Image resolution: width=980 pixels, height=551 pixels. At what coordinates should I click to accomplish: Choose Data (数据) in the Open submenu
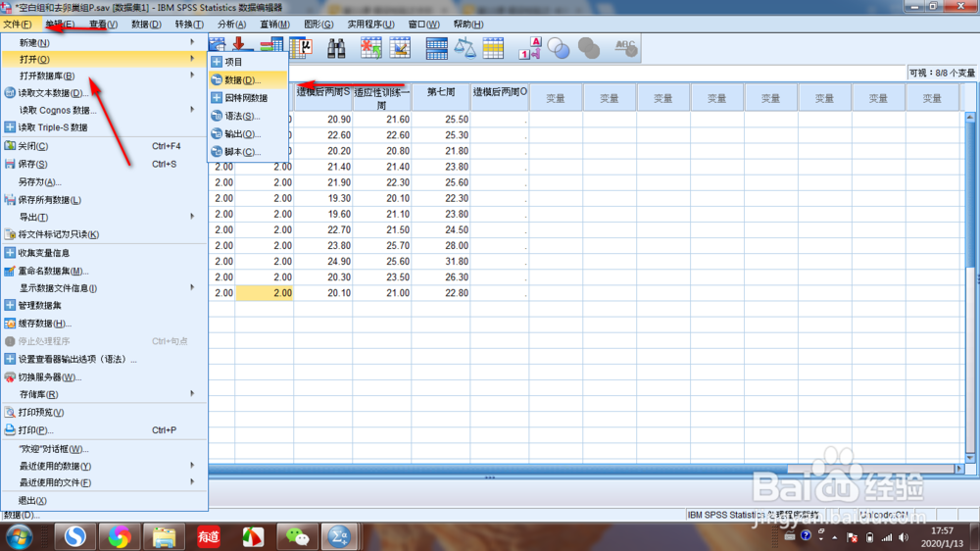248,80
